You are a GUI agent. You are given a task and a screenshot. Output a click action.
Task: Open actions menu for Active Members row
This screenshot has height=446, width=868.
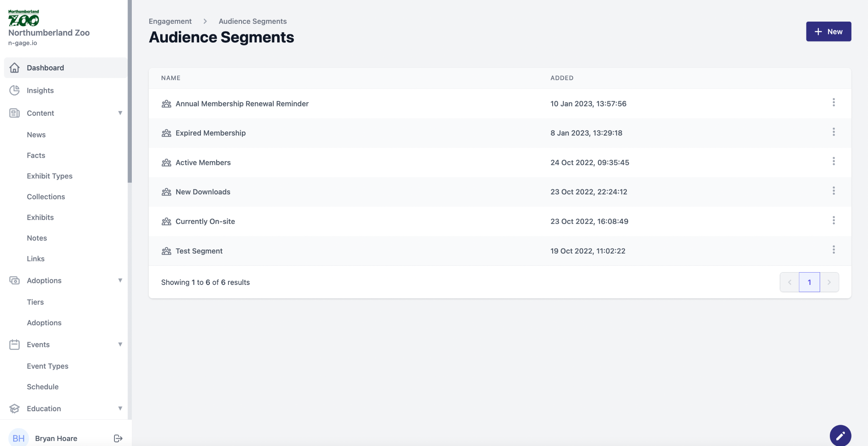point(833,162)
